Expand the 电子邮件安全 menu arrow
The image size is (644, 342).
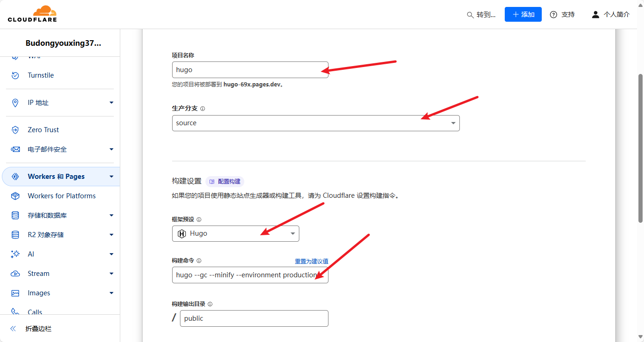click(x=111, y=149)
